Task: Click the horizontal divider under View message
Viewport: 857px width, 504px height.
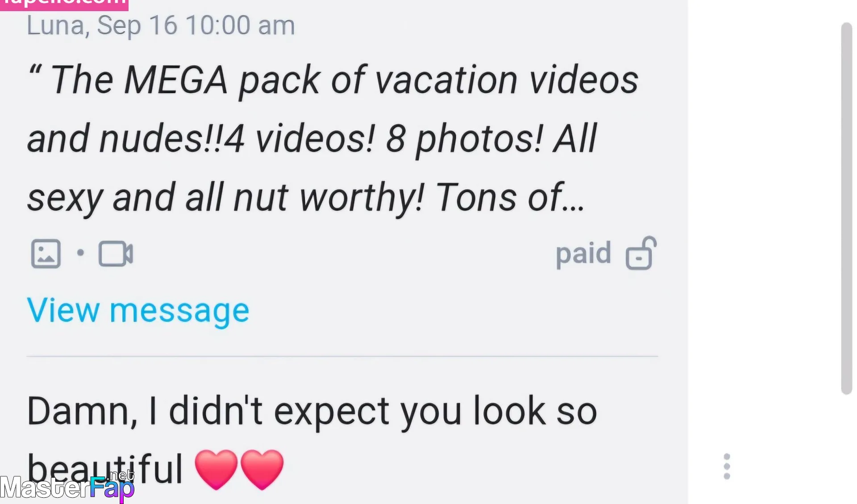Action: click(342, 356)
